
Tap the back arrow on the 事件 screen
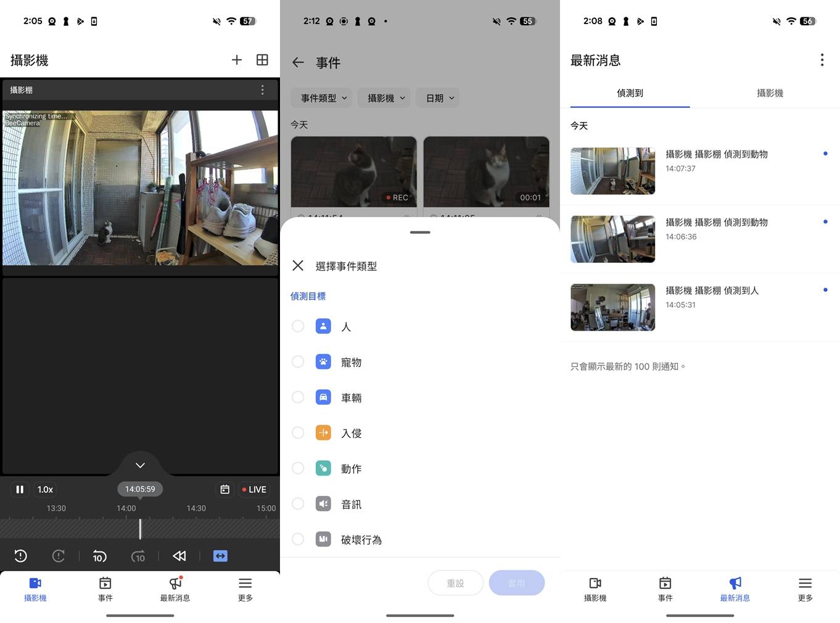coord(298,62)
